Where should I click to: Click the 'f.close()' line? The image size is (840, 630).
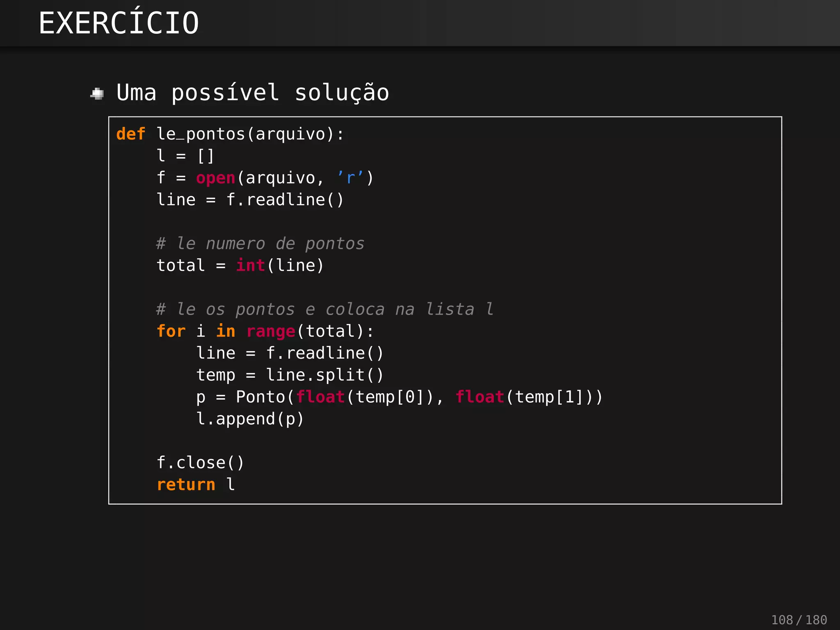(201, 463)
